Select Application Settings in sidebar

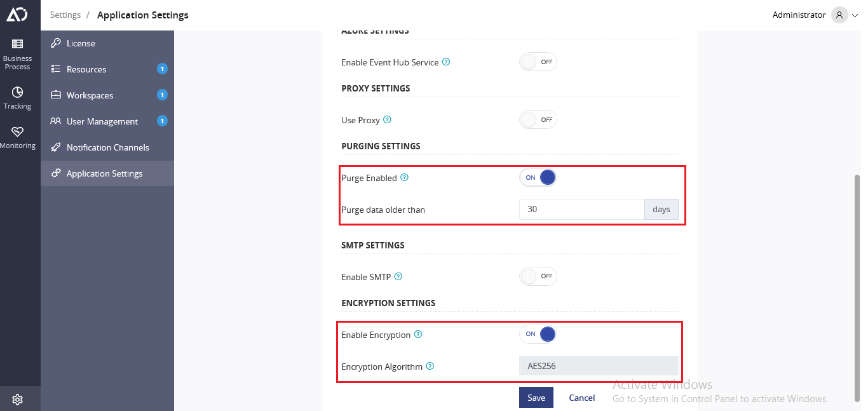tap(107, 173)
